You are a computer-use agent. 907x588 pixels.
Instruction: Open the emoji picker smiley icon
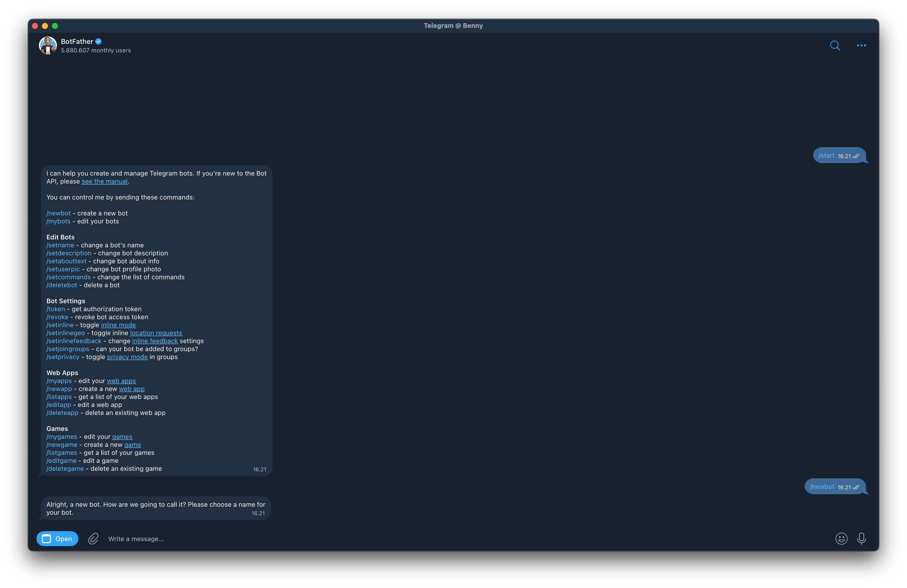point(841,538)
